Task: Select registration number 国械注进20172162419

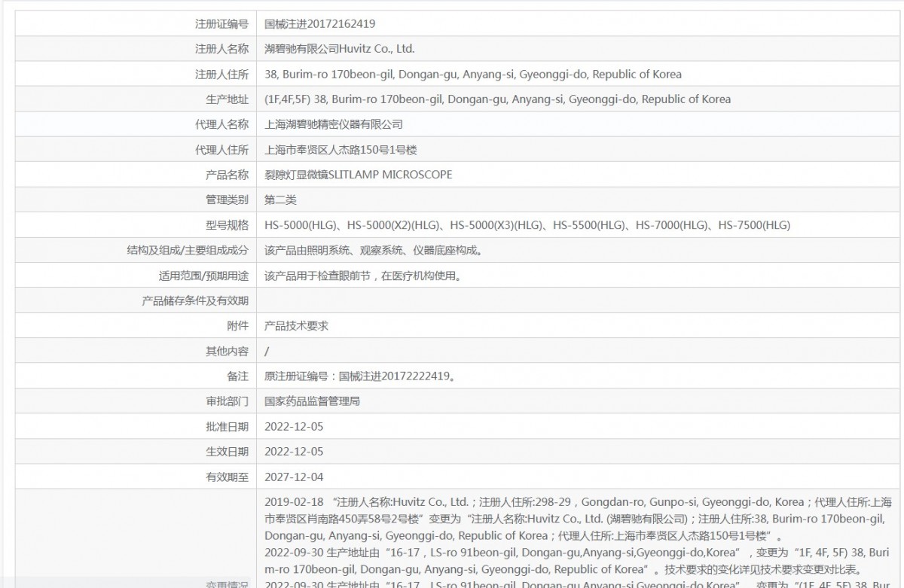Action: click(x=320, y=24)
